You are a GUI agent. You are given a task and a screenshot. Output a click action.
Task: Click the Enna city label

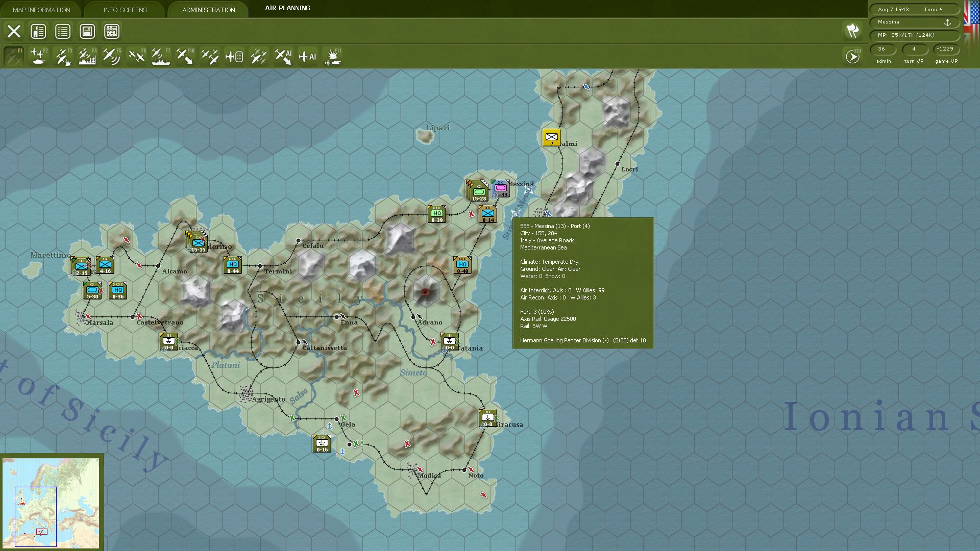pos(349,322)
